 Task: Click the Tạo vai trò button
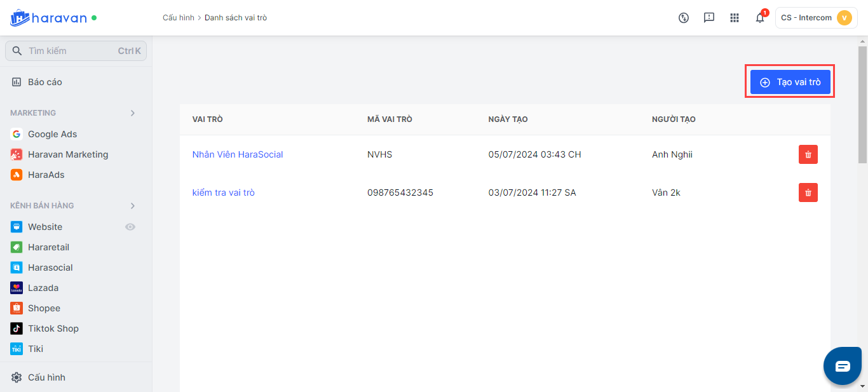[790, 82]
